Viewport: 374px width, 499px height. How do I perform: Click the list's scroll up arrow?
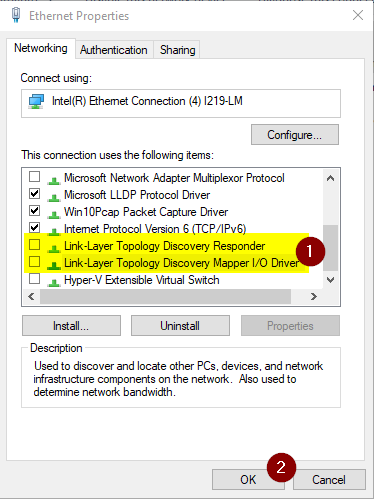(330, 178)
